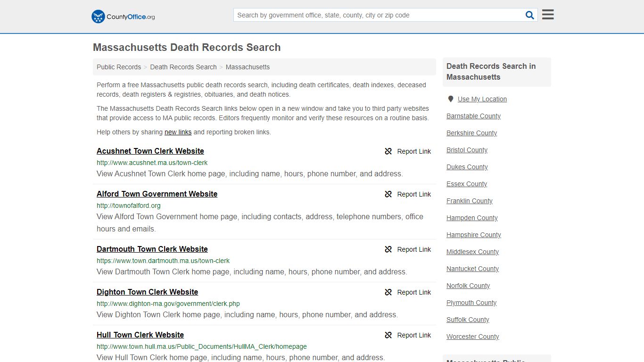
Task: Visit town.dartmouth.ma.us/town-clerk URL
Action: [x=163, y=261]
